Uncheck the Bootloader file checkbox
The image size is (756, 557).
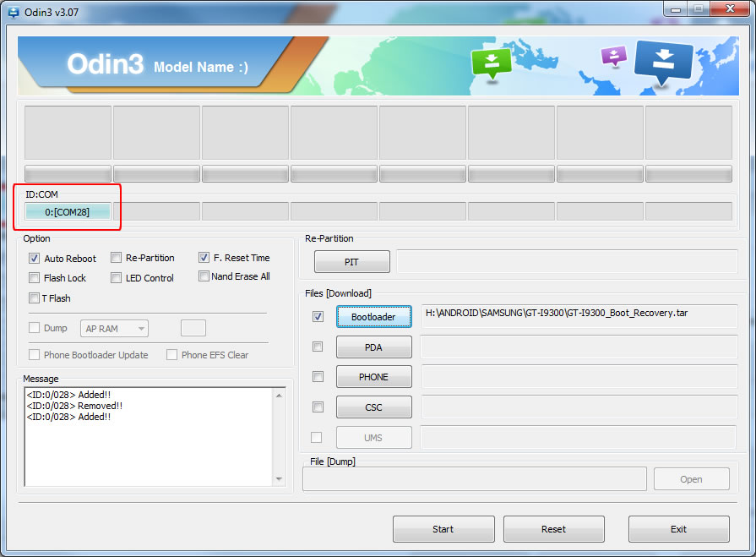[318, 317]
